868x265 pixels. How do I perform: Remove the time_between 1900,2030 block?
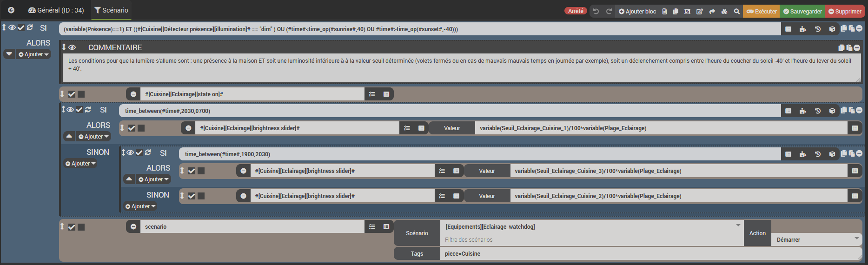point(859,153)
